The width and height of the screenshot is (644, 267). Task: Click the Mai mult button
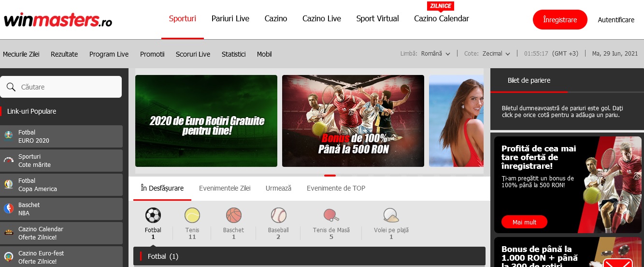pos(525,222)
